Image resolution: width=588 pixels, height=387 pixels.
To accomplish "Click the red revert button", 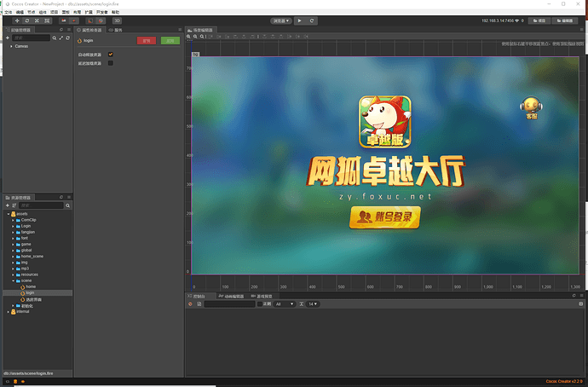I will click(147, 41).
